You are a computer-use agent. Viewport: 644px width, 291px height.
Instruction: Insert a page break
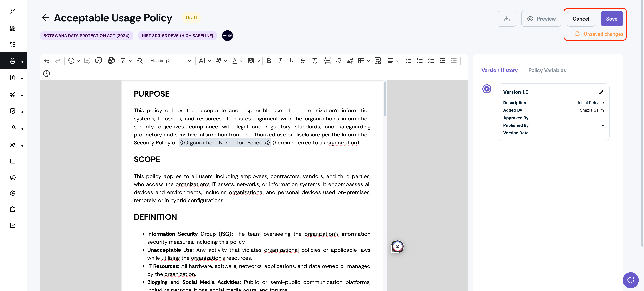[x=327, y=61]
